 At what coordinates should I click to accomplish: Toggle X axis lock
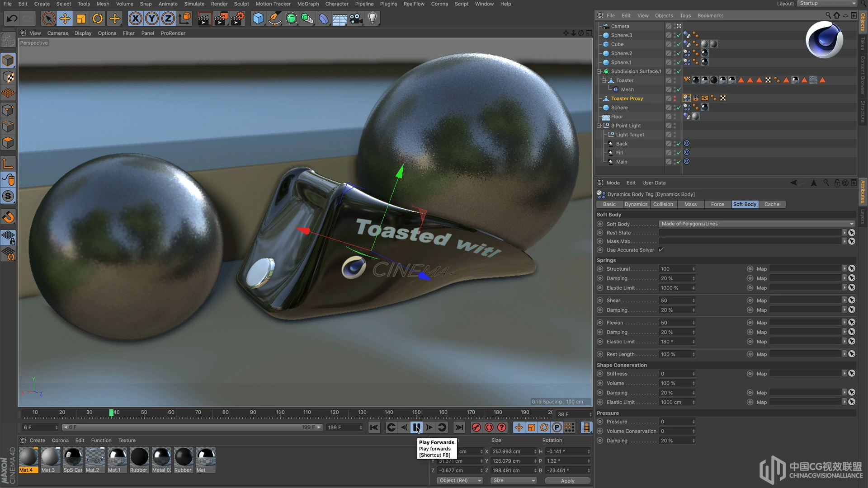(135, 19)
